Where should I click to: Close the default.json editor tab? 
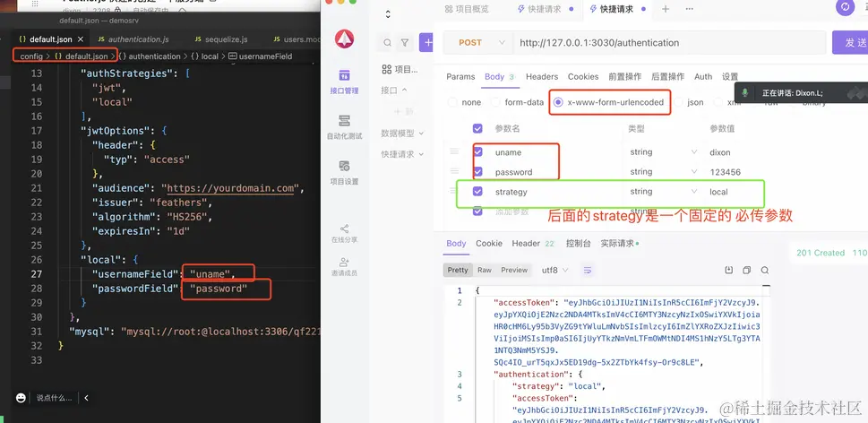click(x=81, y=39)
